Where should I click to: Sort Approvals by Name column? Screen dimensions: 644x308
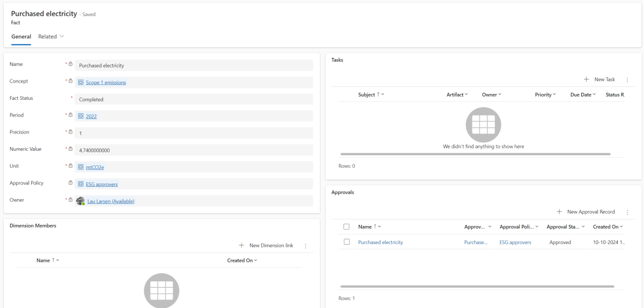[370, 227]
